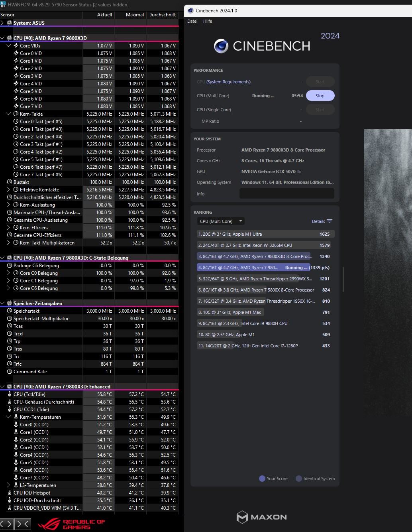The image size is (412, 532).
Task: Click the Aktuell column header
Action: point(98,15)
